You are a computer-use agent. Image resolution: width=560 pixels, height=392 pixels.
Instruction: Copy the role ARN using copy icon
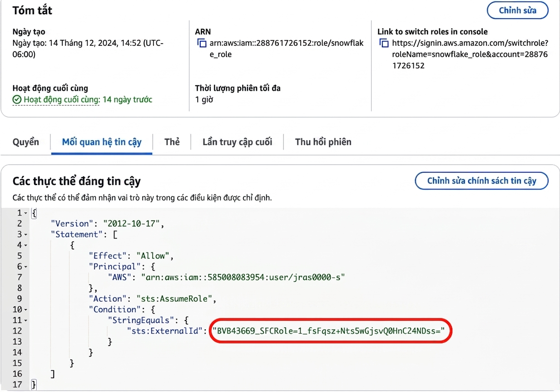pyautogui.click(x=202, y=44)
